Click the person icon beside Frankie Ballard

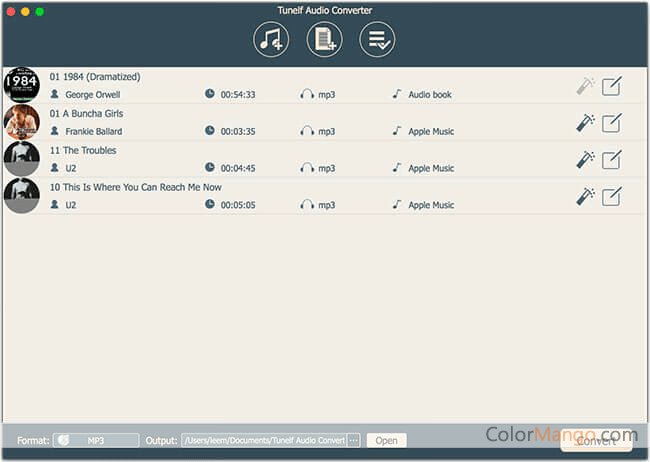54,131
